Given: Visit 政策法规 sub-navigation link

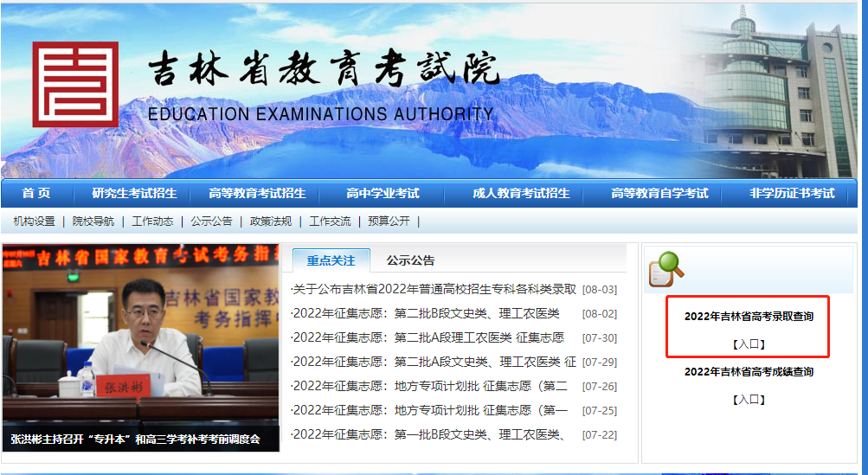Looking at the screenshot, I should [271, 221].
